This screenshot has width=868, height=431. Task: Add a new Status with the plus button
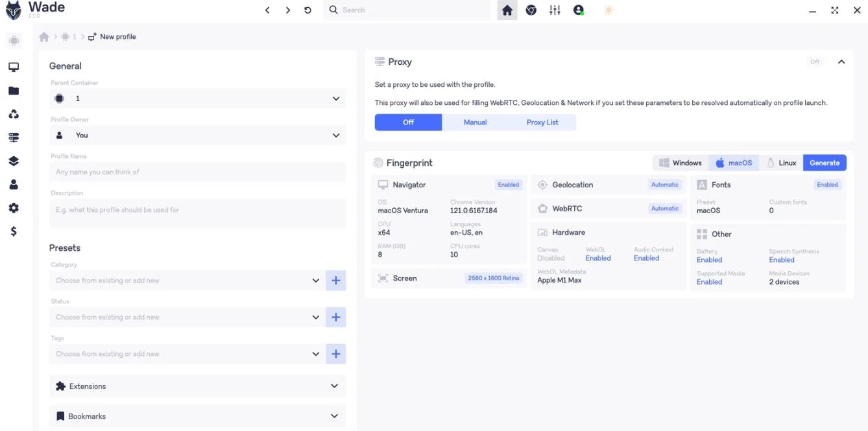click(336, 318)
